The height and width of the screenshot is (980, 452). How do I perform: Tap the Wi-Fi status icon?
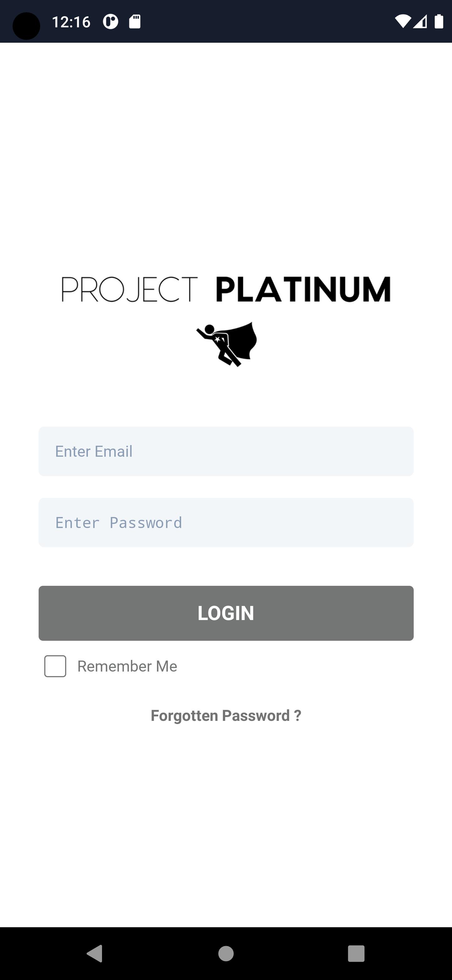(403, 21)
